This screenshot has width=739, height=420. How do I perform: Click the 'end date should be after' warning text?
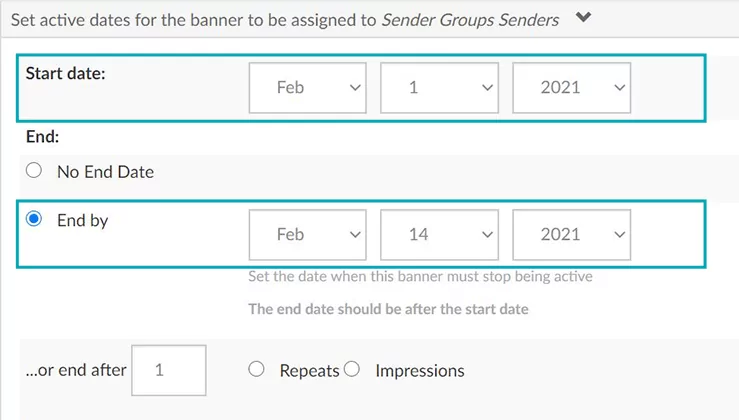coord(388,309)
